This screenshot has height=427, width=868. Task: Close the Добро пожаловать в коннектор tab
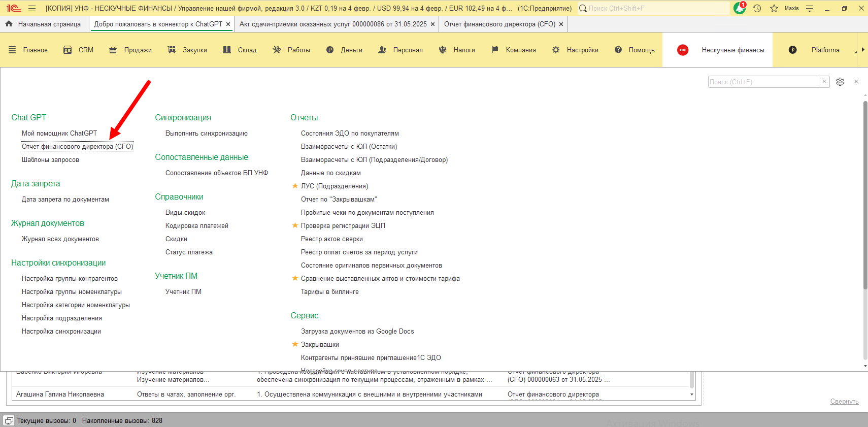pyautogui.click(x=228, y=24)
